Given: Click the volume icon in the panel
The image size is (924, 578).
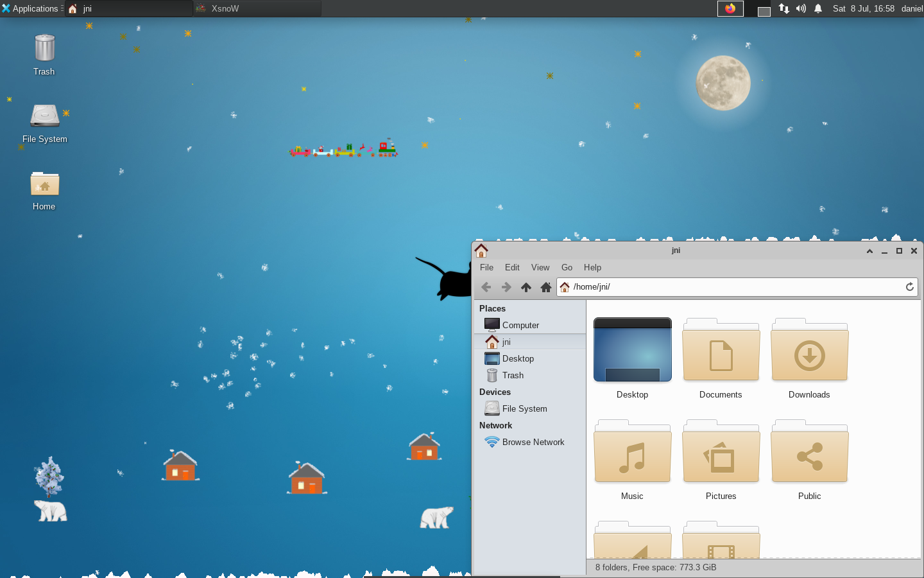Looking at the screenshot, I should tap(801, 8).
